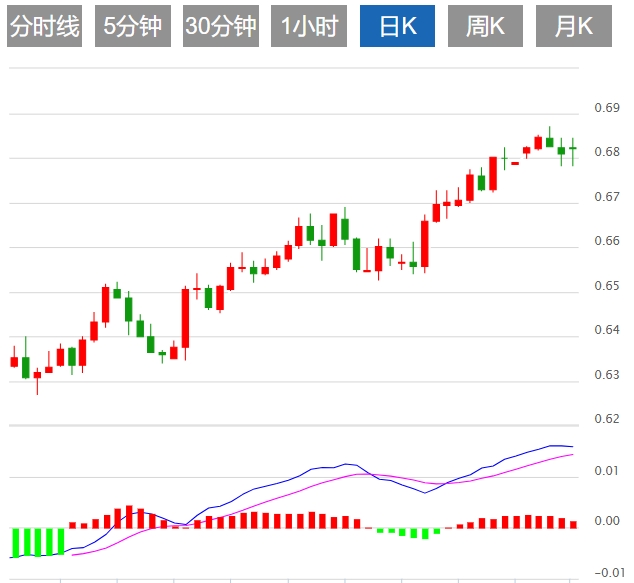
Task: Open the 30分钟 chart tab
Action: pos(220,27)
